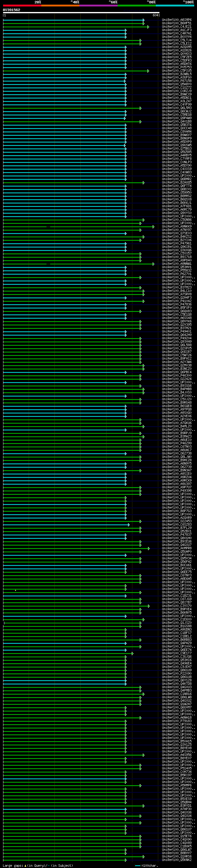Open hit UniRef100_B6HF51
This screenshot has height=868, width=197.
point(177,23)
